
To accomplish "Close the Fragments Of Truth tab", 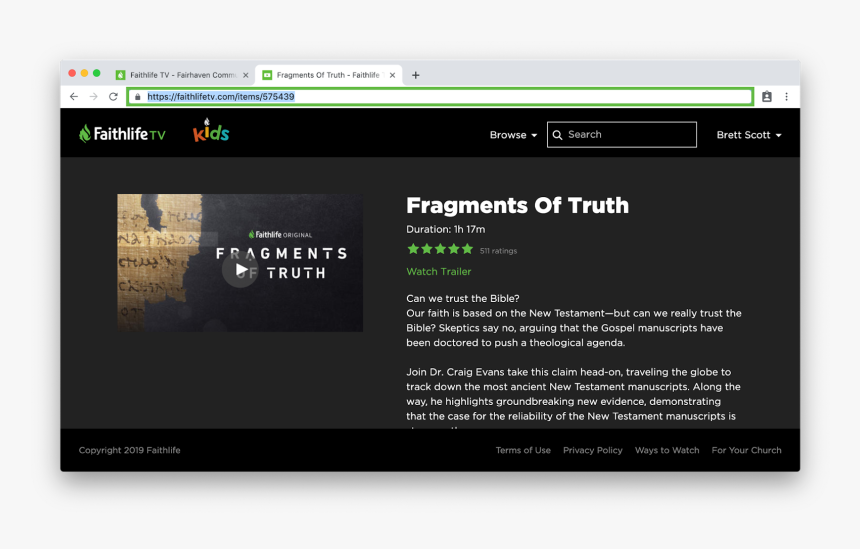I will tap(392, 75).
